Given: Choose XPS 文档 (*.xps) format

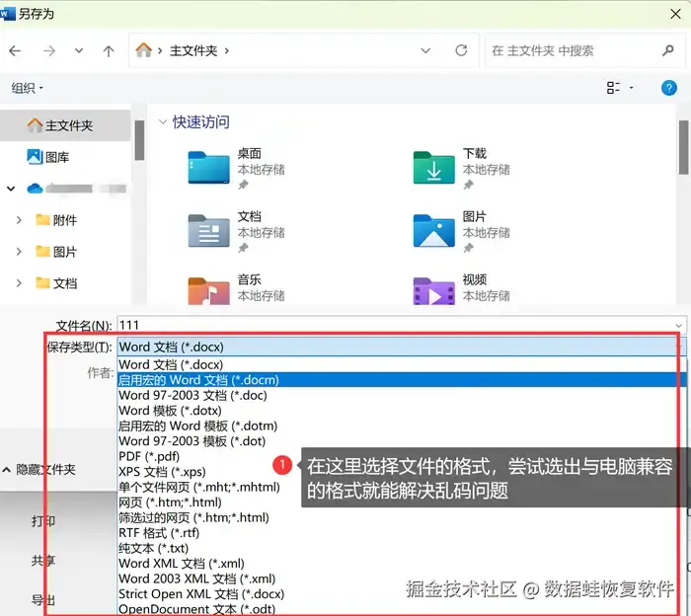Looking at the screenshot, I should click(162, 472).
